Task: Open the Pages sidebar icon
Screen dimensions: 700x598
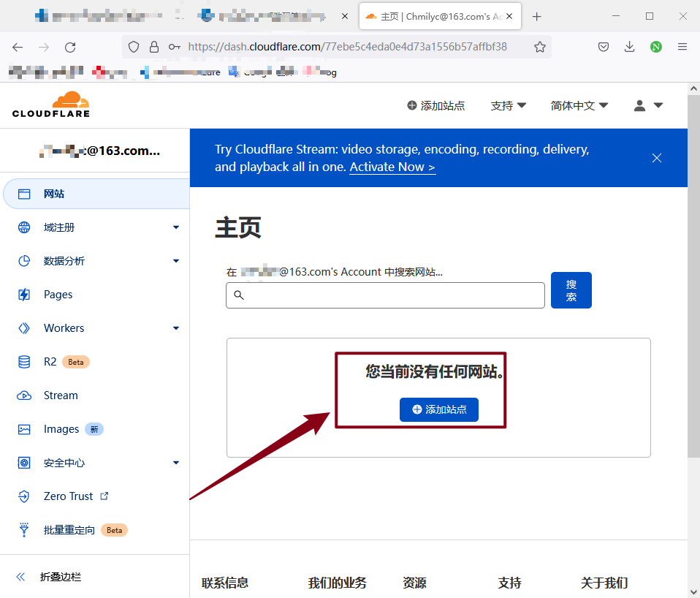Action: pos(24,295)
